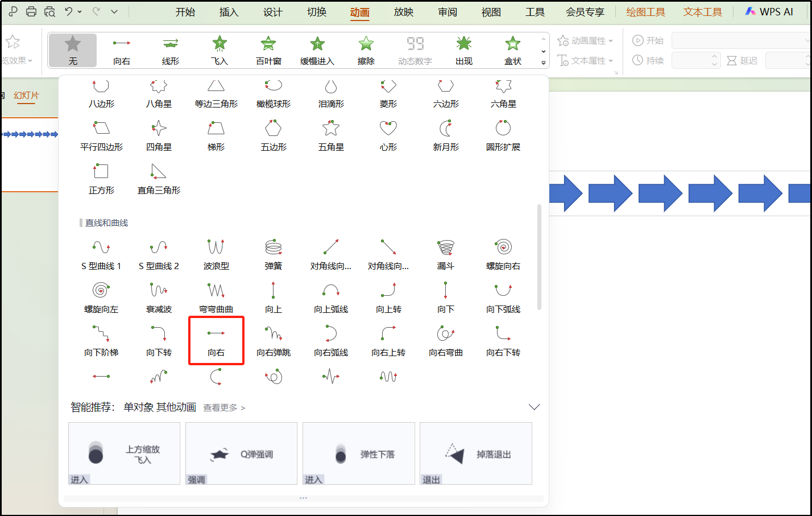This screenshot has height=516, width=812.
Task: Choose the 擦除 (Wipe) animation
Action: (x=366, y=49)
